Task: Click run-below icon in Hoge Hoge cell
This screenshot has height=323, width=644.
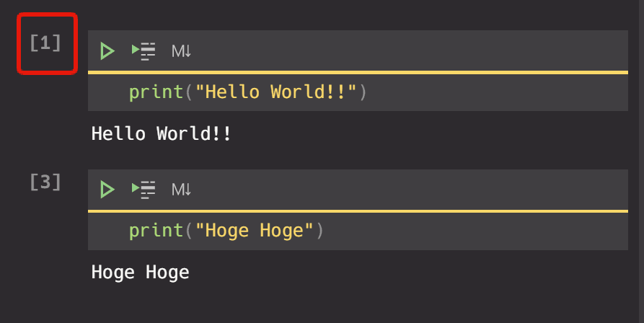Action: tap(144, 190)
